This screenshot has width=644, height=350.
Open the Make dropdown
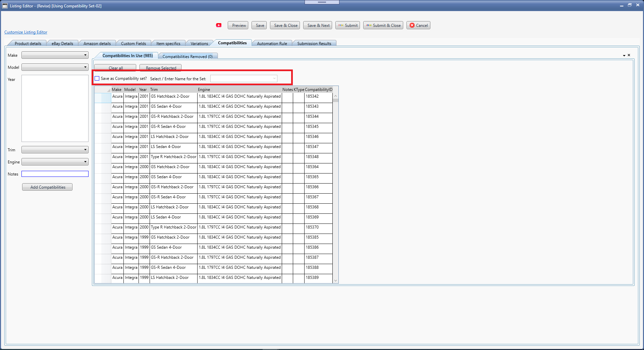55,55
